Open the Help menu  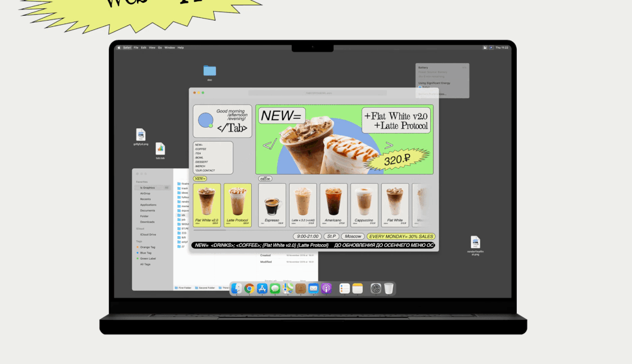[181, 47]
